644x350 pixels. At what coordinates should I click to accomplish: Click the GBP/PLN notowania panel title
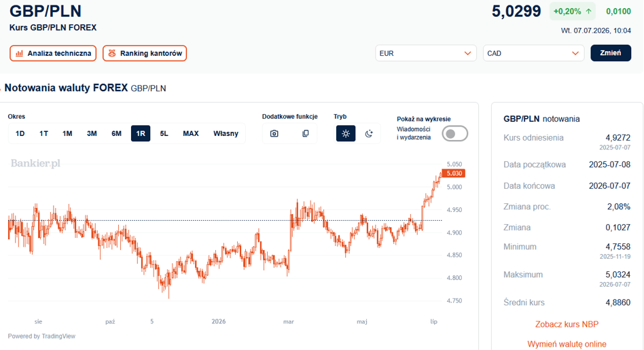pos(541,119)
